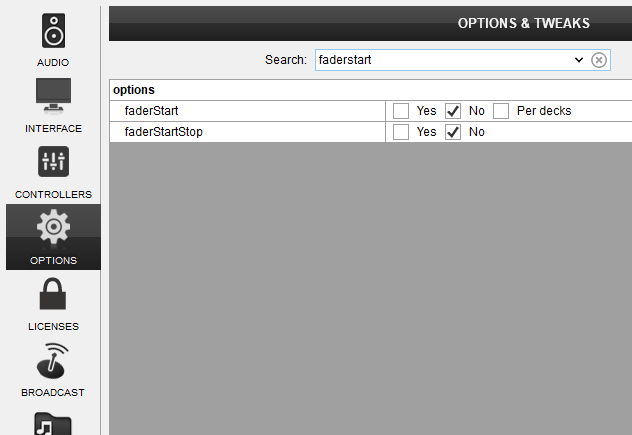Screen dimensions: 632x435
Task: Open the Licenses padlock icon
Action: (x=53, y=293)
